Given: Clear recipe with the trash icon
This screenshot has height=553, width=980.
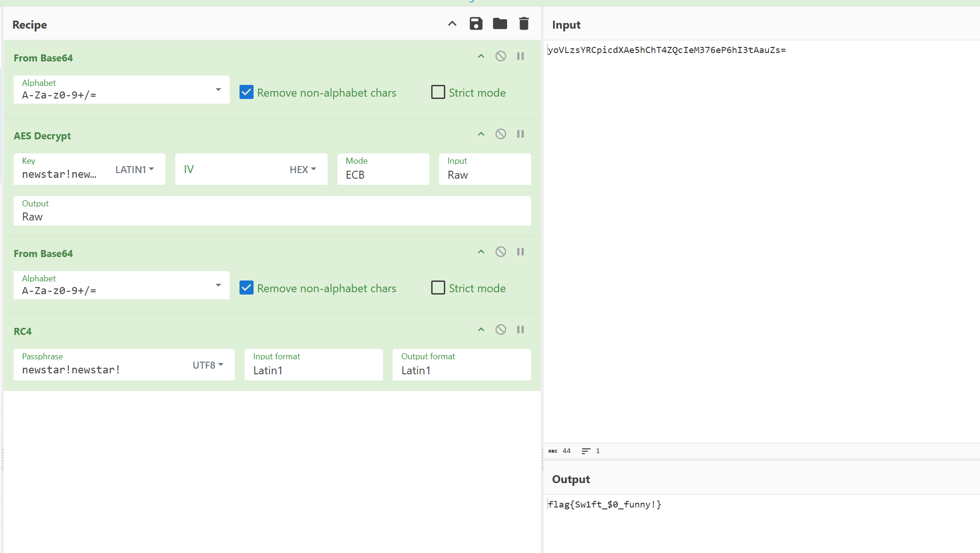Looking at the screenshot, I should pos(524,23).
